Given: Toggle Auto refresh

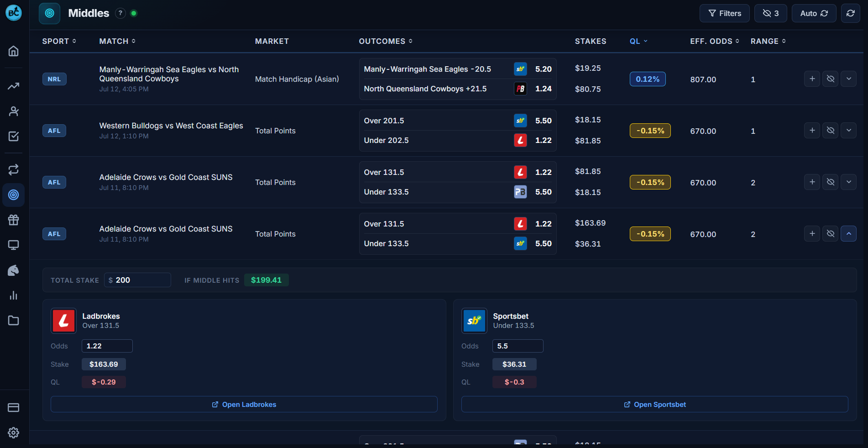Looking at the screenshot, I should [x=814, y=13].
